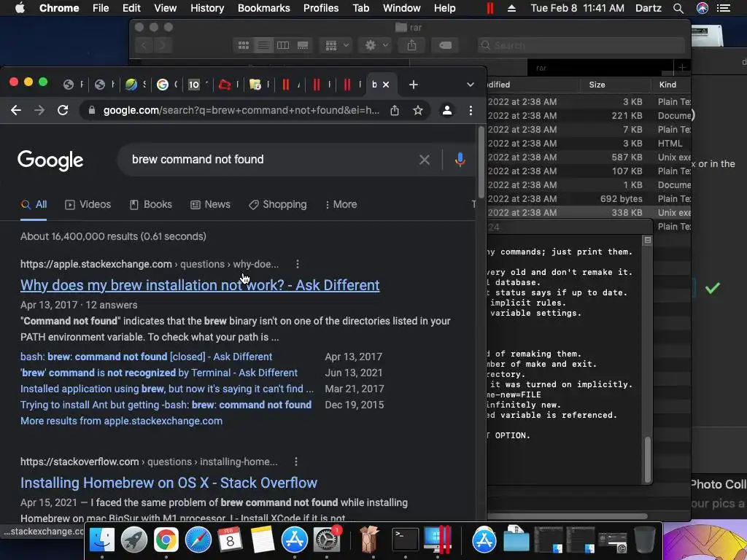Select the Shopping search filter
Image resolution: width=747 pixels, height=560 pixels.
click(278, 204)
